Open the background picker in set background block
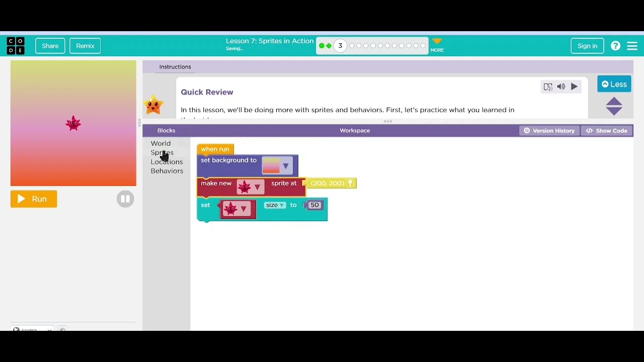This screenshot has width=644, height=362. pyautogui.click(x=277, y=165)
